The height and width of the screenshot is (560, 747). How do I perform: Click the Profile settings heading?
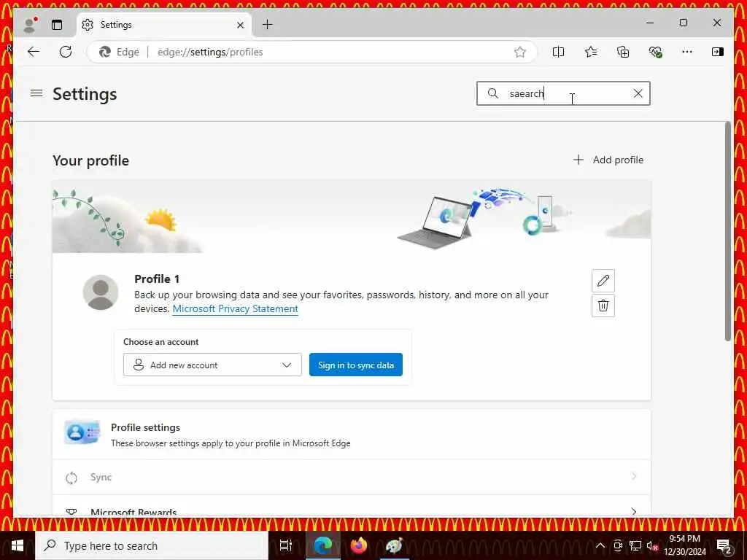click(145, 427)
